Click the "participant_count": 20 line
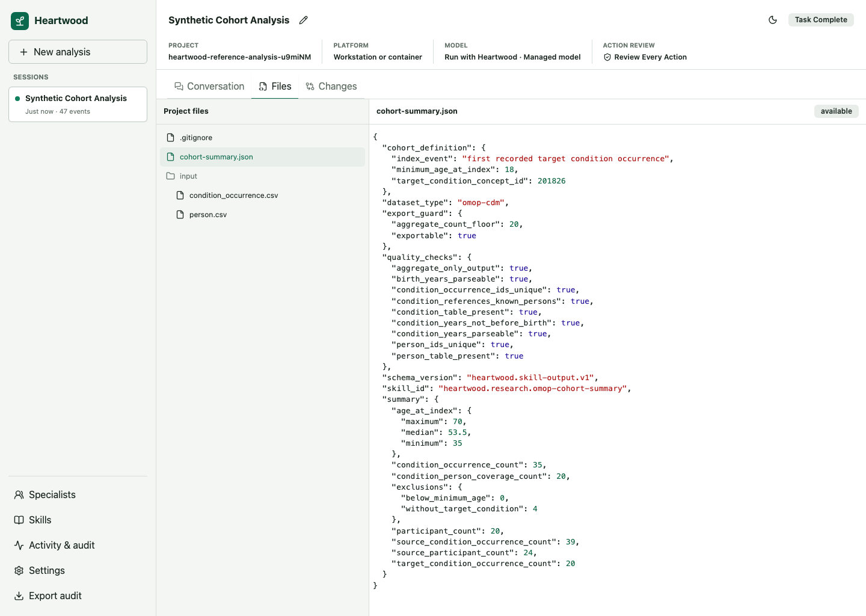The image size is (866, 616). coord(448,531)
